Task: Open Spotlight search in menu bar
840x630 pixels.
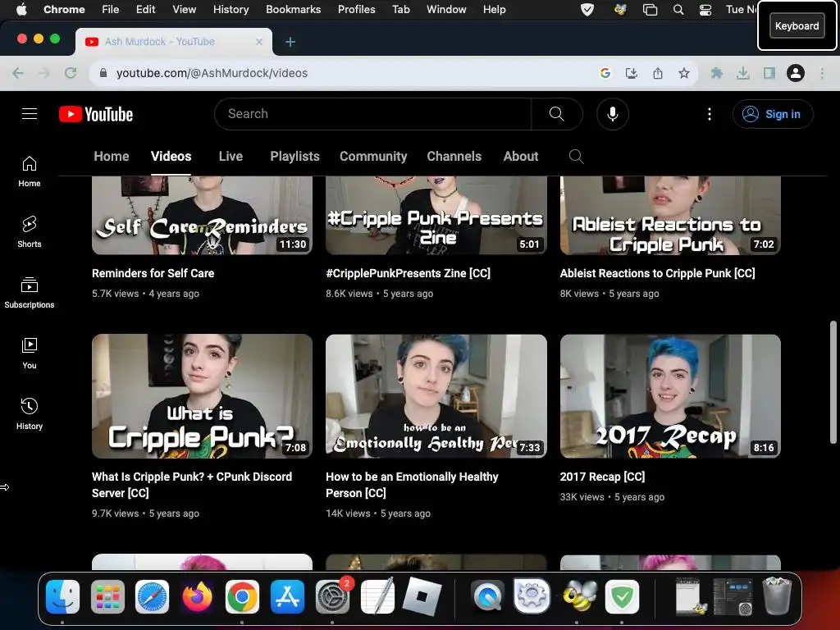Action: 678,10
